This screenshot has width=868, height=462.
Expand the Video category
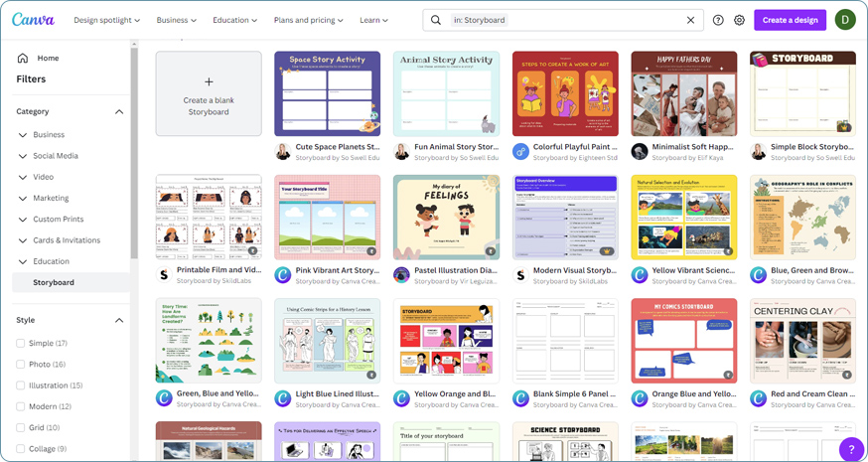(23, 177)
